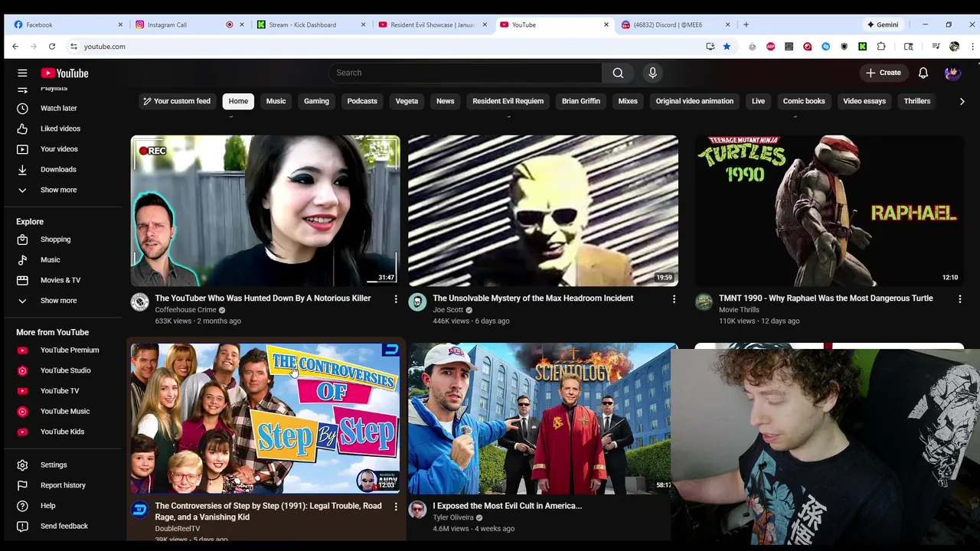The height and width of the screenshot is (551, 980).
Task: Select the Original video animation chip
Action: [694, 101]
